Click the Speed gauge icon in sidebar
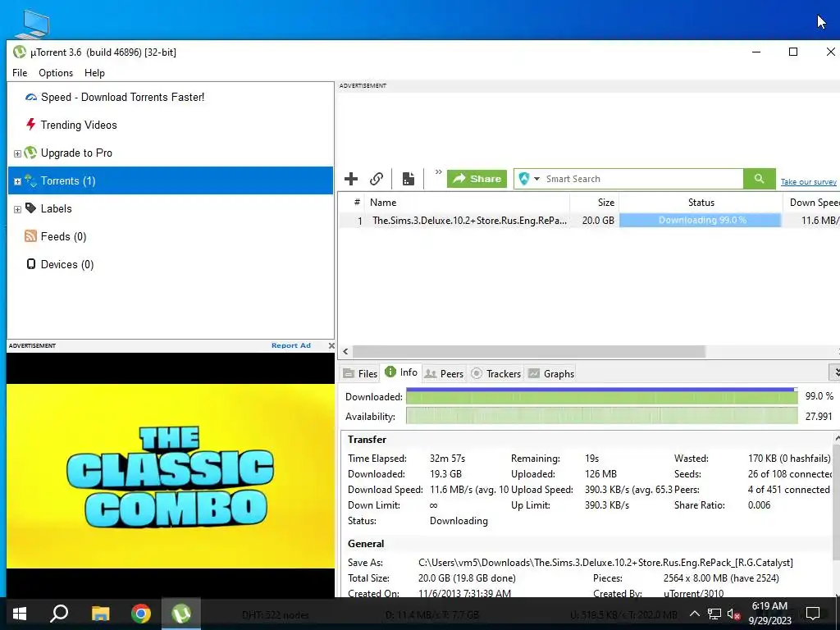 click(31, 98)
